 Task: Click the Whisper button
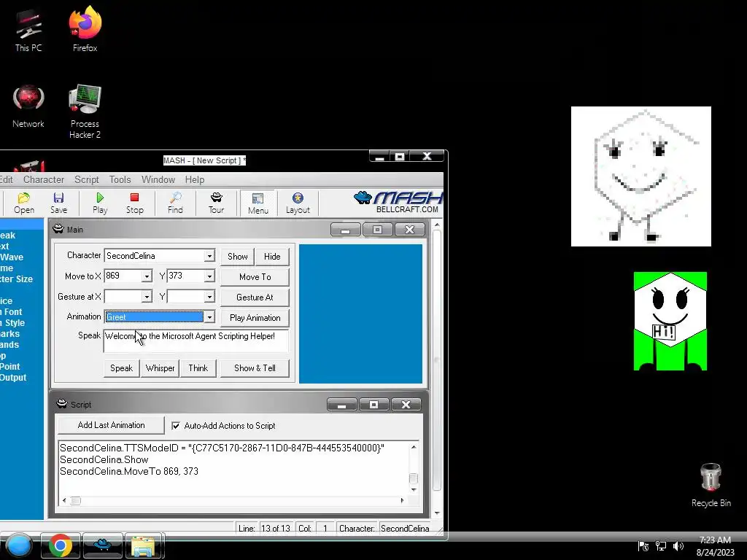pos(160,368)
